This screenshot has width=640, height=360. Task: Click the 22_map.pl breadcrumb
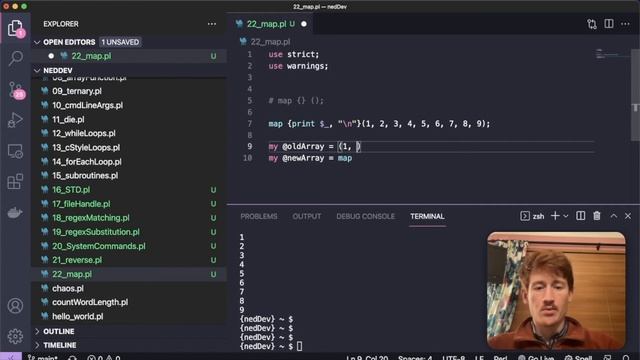pos(270,42)
